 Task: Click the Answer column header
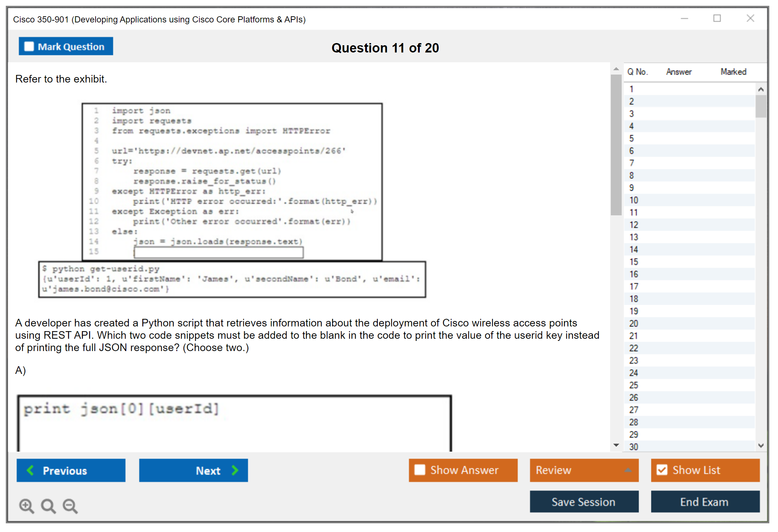(x=678, y=72)
